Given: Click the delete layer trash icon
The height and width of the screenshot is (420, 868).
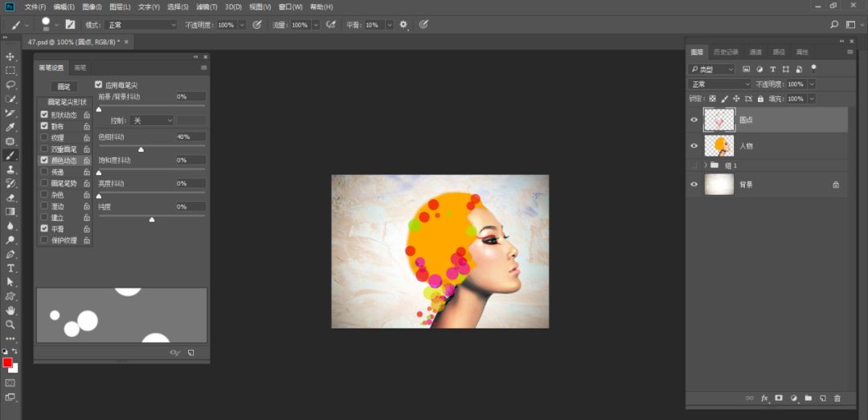Looking at the screenshot, I should point(837,398).
